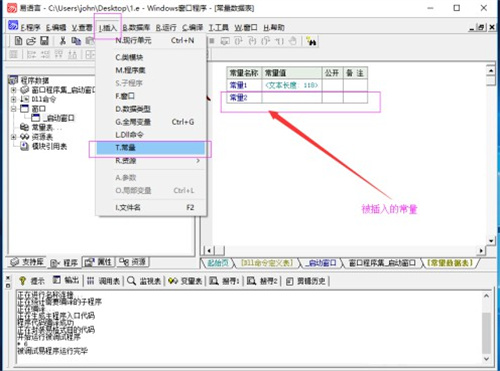Screen dimensions: 500x371
Task: Switch to the 资源 panel tab
Action: pos(132,262)
